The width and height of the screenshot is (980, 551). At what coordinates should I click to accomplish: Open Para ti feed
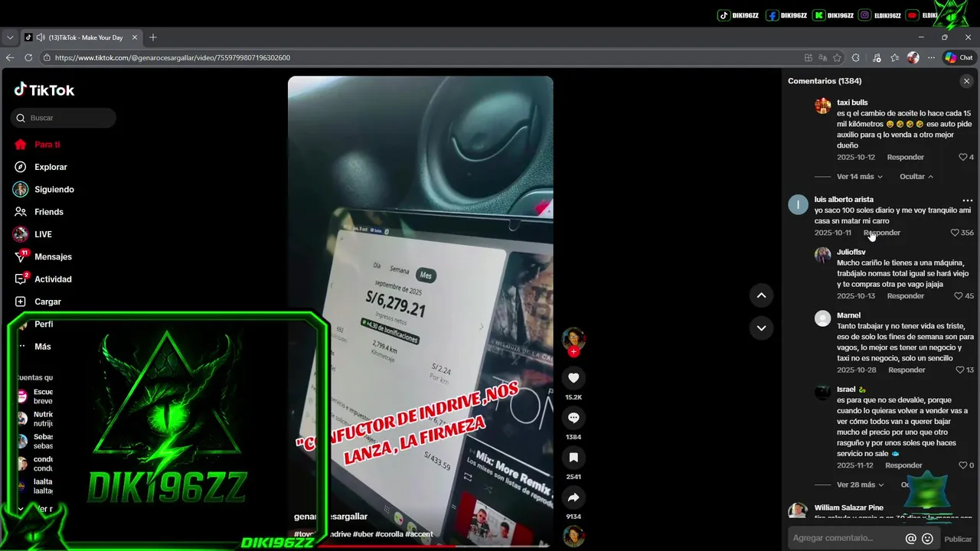click(37, 145)
